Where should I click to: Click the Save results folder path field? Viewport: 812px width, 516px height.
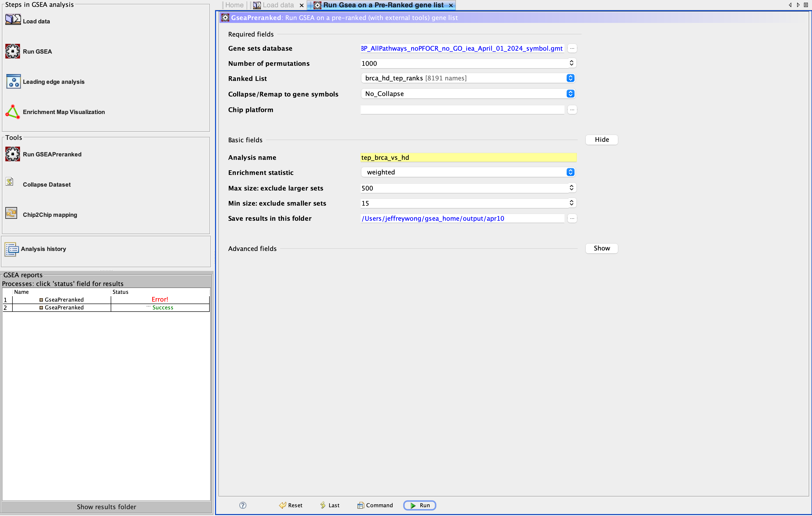tap(462, 218)
